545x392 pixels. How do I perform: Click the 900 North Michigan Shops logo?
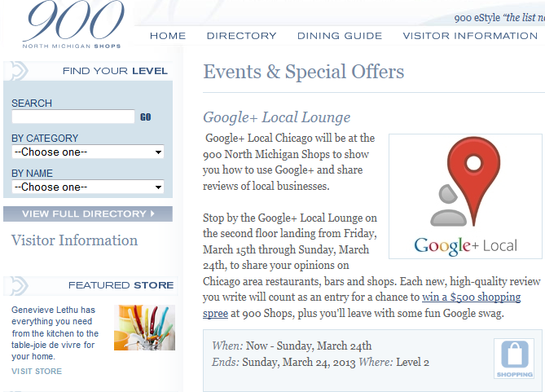pyautogui.click(x=73, y=24)
